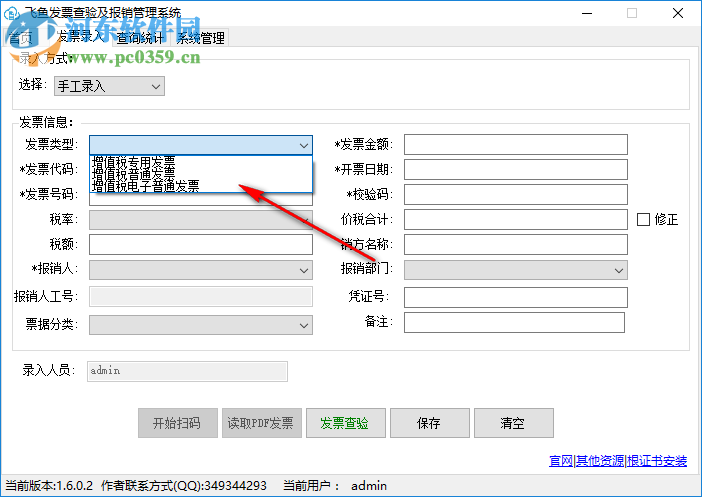Open the 首页 tab

point(20,38)
